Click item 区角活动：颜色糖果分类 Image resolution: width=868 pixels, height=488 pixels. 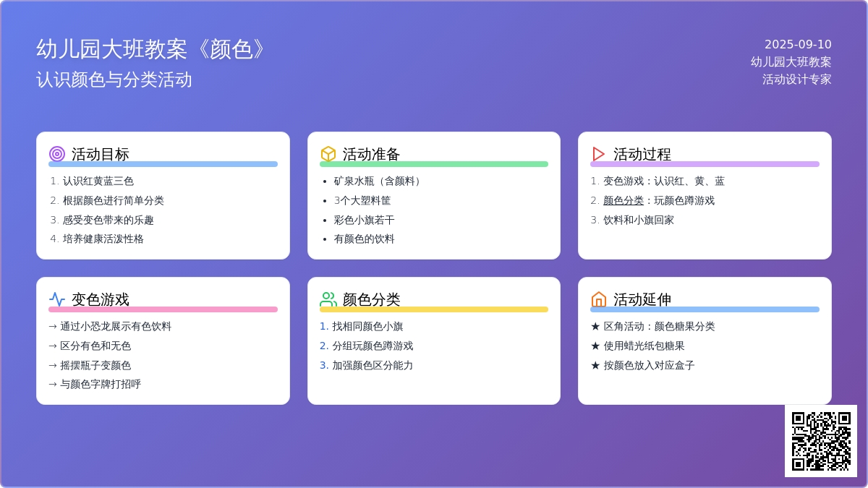[660, 326]
